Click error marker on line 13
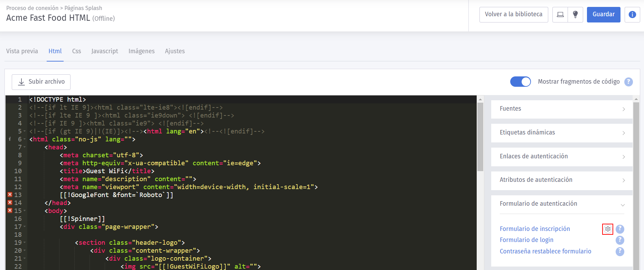 point(10,195)
